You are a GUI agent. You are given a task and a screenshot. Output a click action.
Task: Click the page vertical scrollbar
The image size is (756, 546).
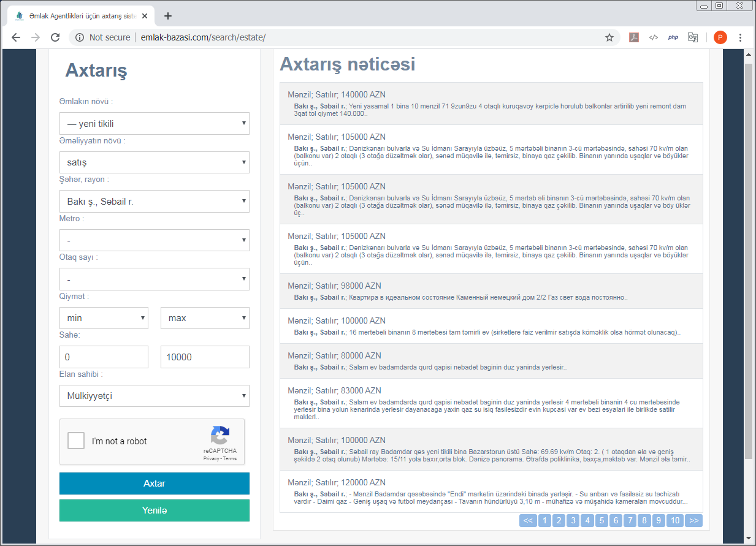tap(749, 260)
